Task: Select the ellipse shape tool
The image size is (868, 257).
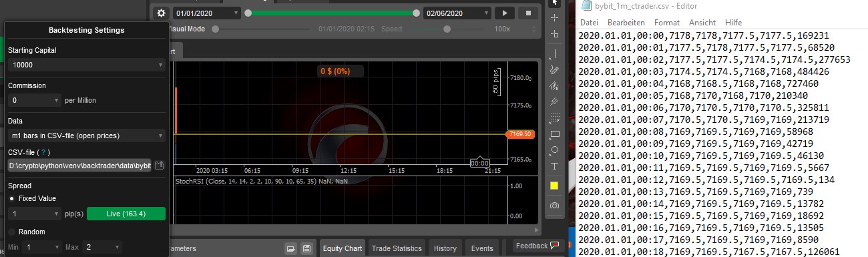Action: [x=554, y=150]
